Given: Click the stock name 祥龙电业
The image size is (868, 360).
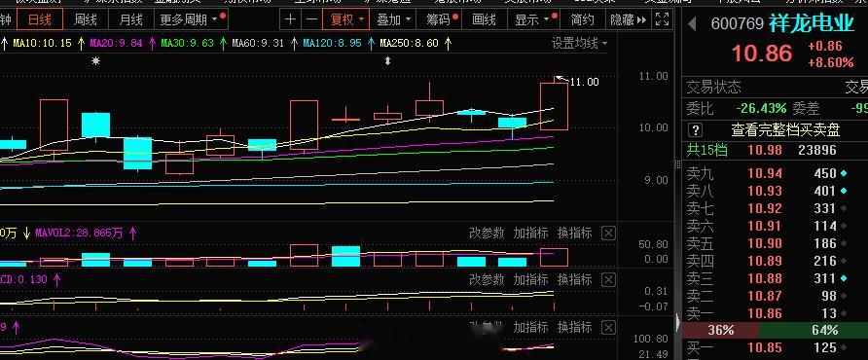Looking at the screenshot, I should point(812,24).
